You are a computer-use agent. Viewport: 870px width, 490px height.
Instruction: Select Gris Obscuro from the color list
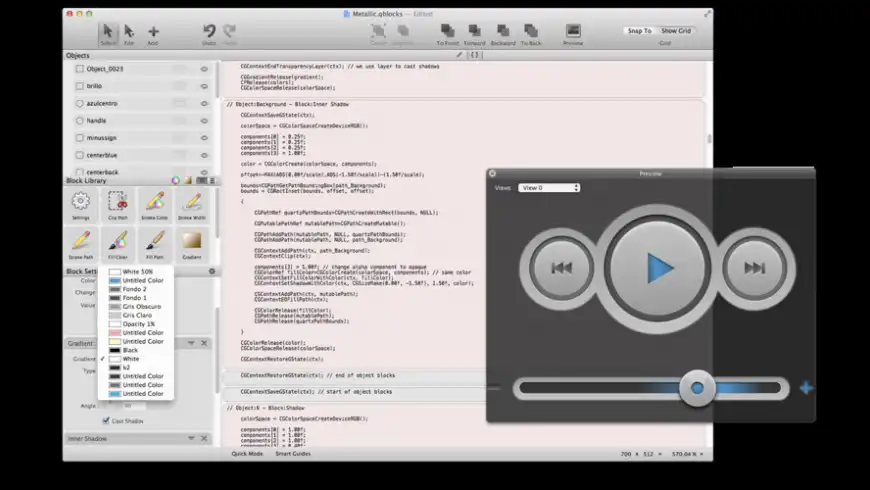[x=141, y=306]
